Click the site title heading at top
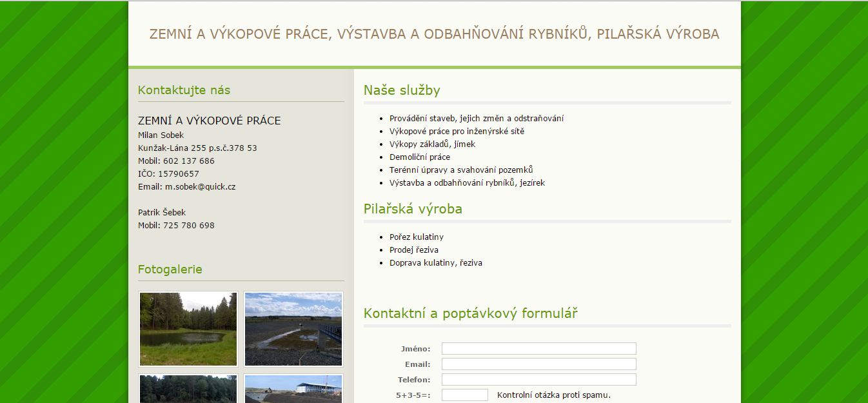This screenshot has height=403, width=868. pyautogui.click(x=434, y=34)
